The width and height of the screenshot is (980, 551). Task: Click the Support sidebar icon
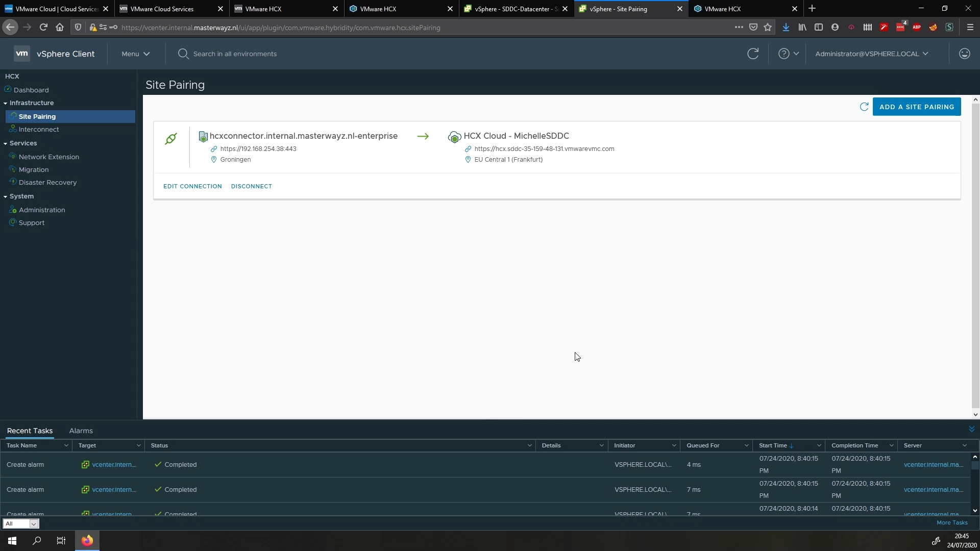click(x=13, y=222)
